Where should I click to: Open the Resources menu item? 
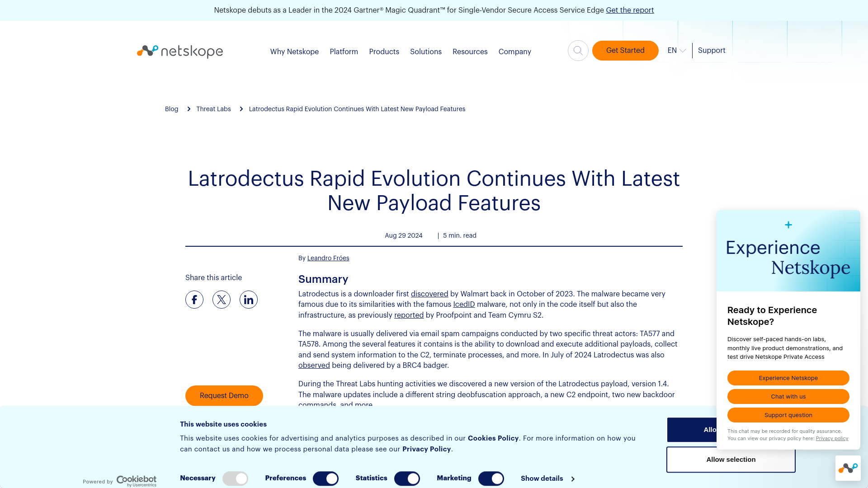pyautogui.click(x=470, y=51)
